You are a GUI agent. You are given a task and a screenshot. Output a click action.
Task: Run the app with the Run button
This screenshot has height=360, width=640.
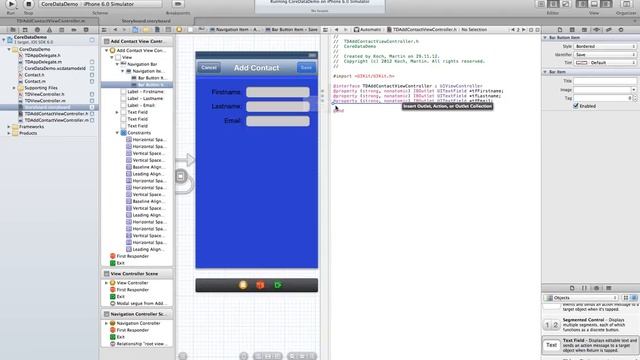[11, 4]
